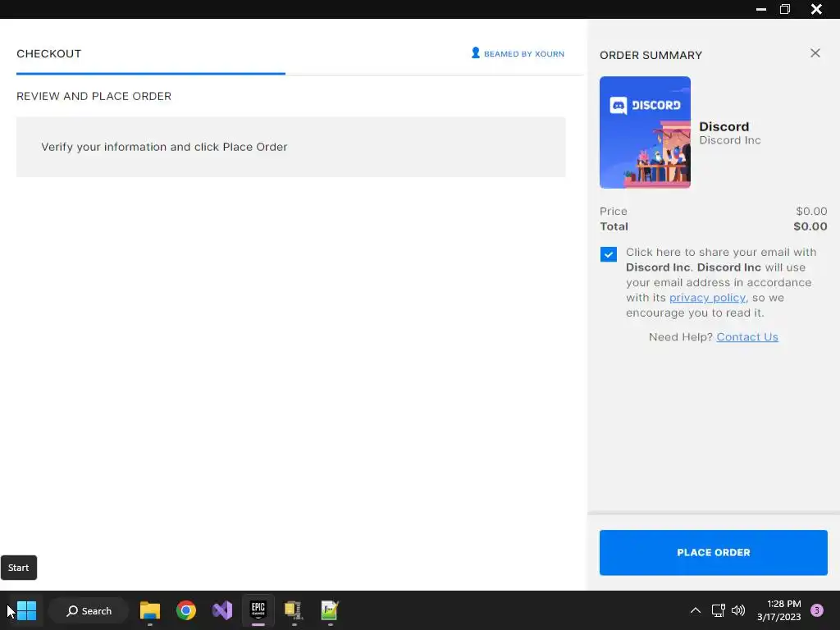840x630 pixels.
Task: Open the taskbar Search box
Action: [x=89, y=610]
